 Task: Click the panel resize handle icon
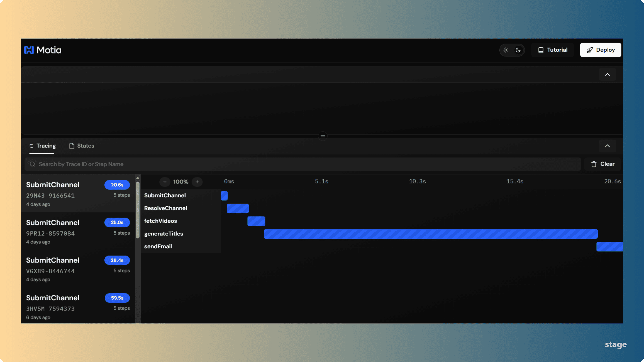pos(323,136)
